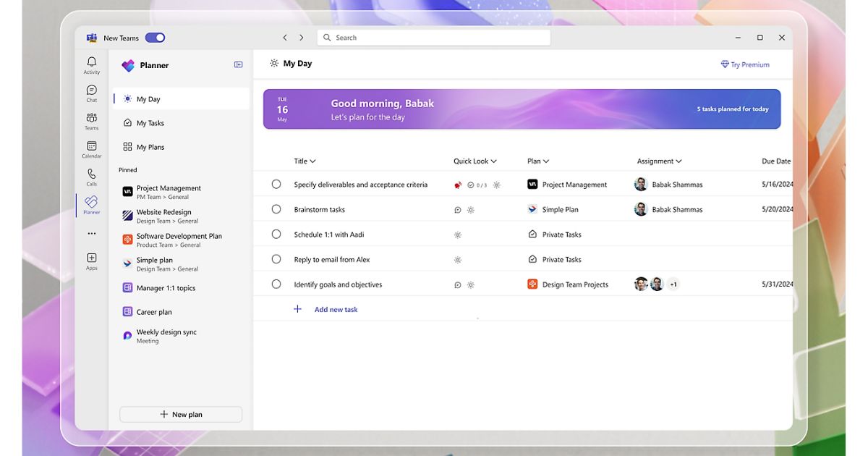Go to Teams icon in sidebar
Image resolution: width=868 pixels, height=456 pixels.
point(92,119)
